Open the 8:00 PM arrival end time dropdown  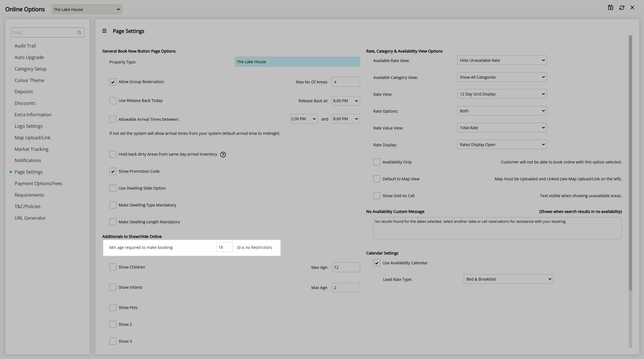point(346,119)
